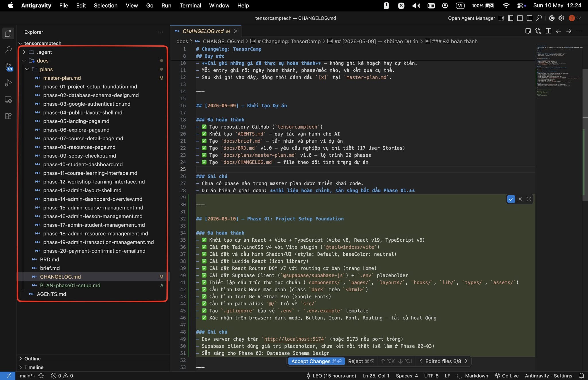Collapse the plans folder
Viewport: 588px width, 380px height.
(x=27, y=69)
